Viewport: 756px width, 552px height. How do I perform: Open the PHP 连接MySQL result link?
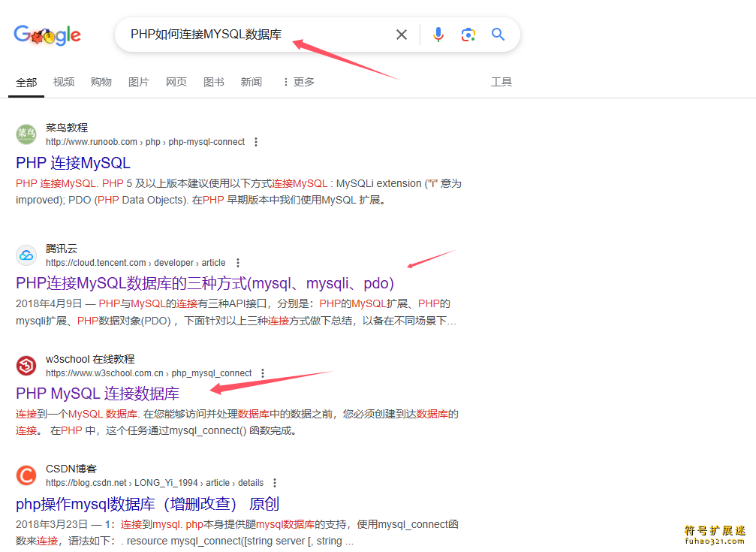74,163
